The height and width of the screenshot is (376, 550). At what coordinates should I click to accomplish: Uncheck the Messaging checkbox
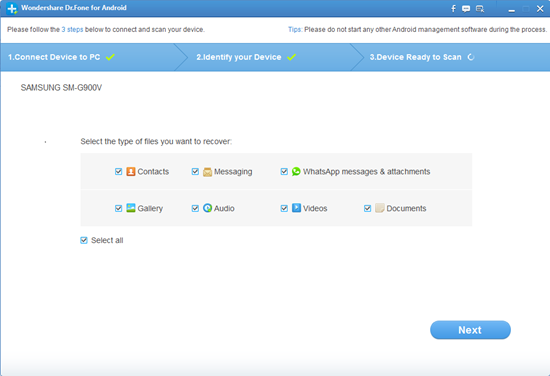(x=195, y=172)
